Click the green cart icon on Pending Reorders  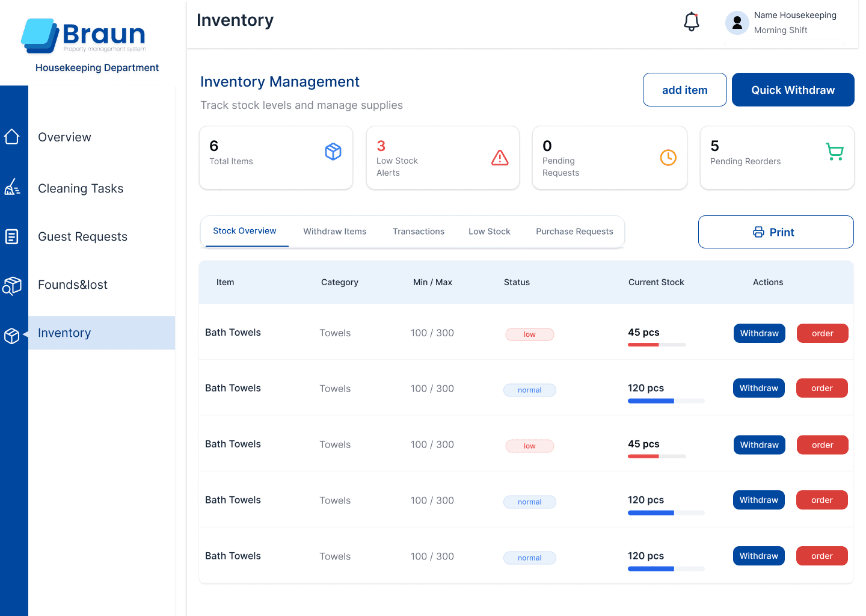tap(835, 152)
